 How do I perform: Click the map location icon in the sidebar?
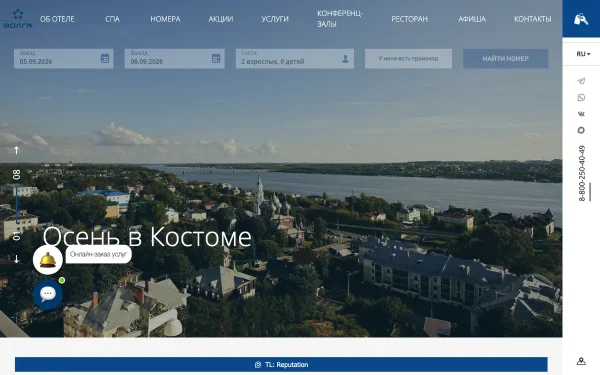[581, 361]
